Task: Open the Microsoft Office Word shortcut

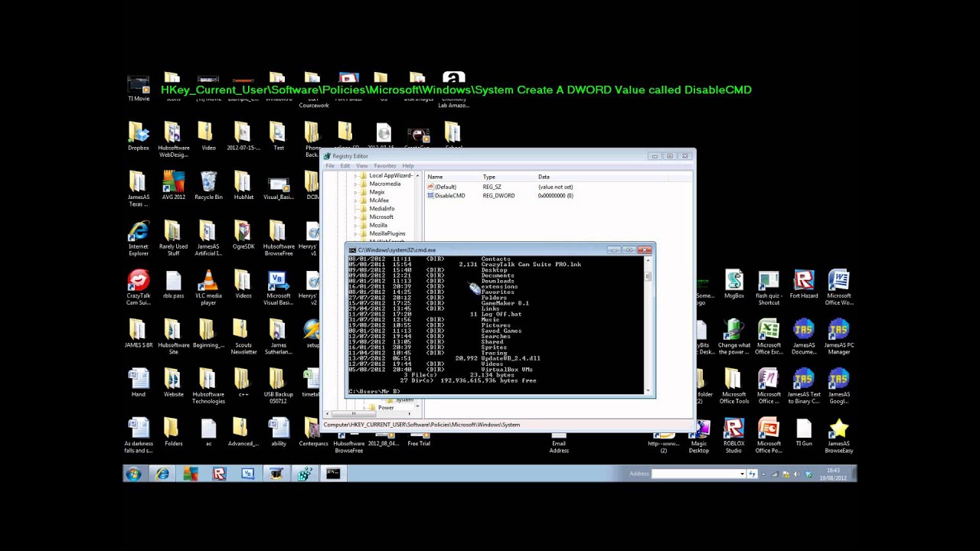Action: coord(838,287)
